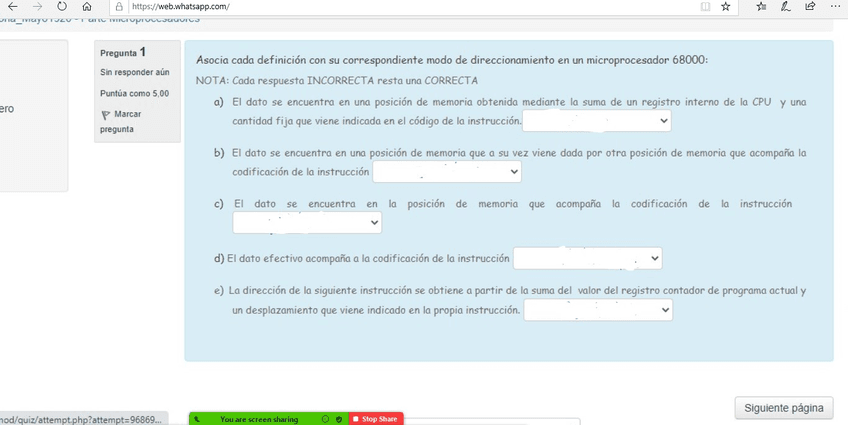Open the share page icon
Image resolution: width=848 pixels, height=425 pixels.
pos(810,6)
